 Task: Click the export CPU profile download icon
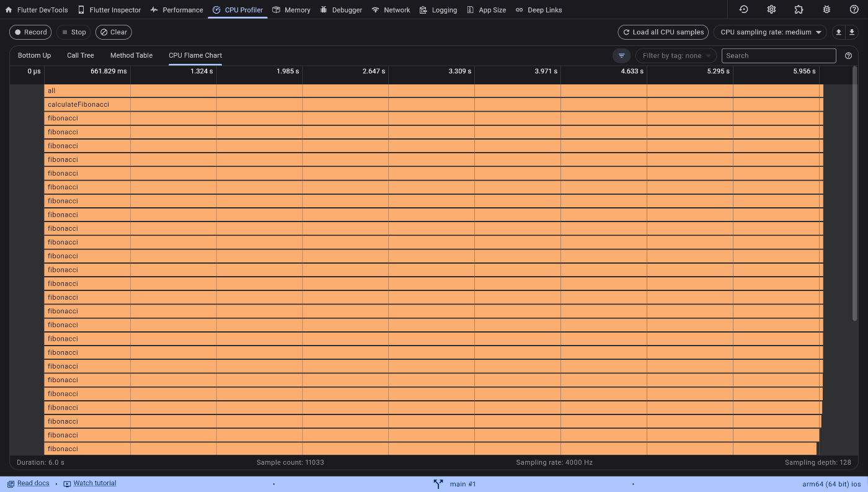(x=852, y=32)
